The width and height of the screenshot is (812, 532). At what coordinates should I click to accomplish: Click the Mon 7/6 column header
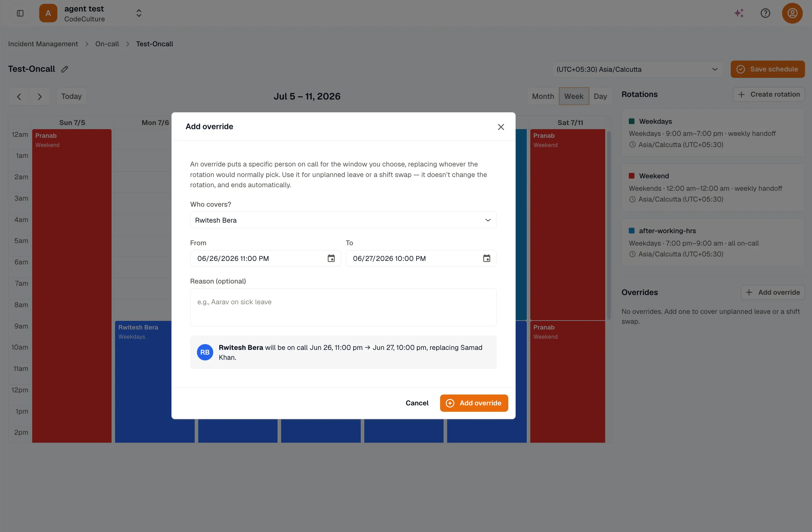point(155,122)
